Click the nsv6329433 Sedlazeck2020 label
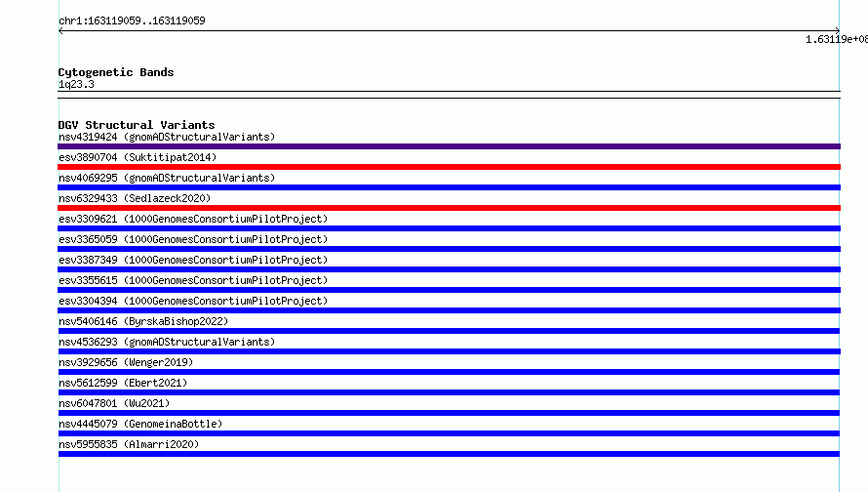868x492 pixels. pos(135,198)
